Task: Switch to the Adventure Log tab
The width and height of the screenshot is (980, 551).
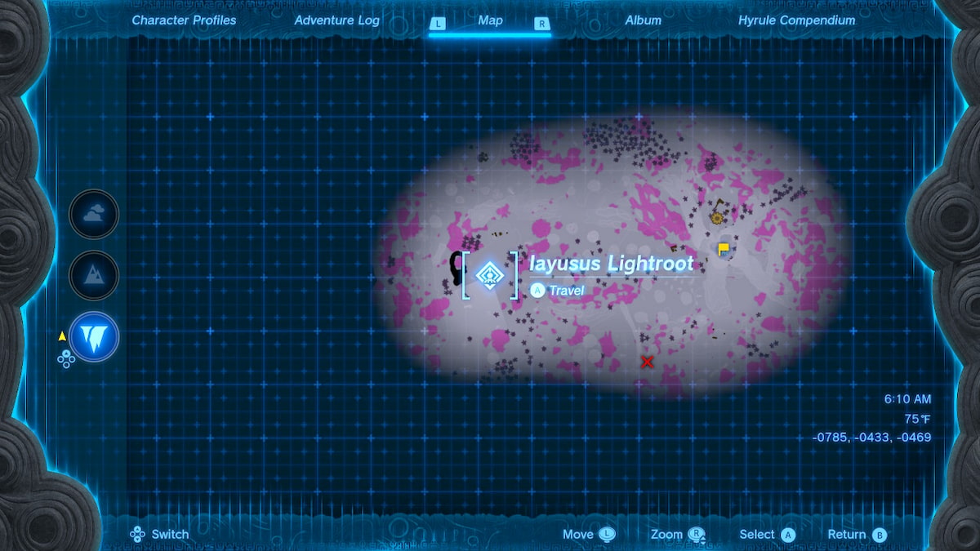Action: pyautogui.click(x=336, y=20)
